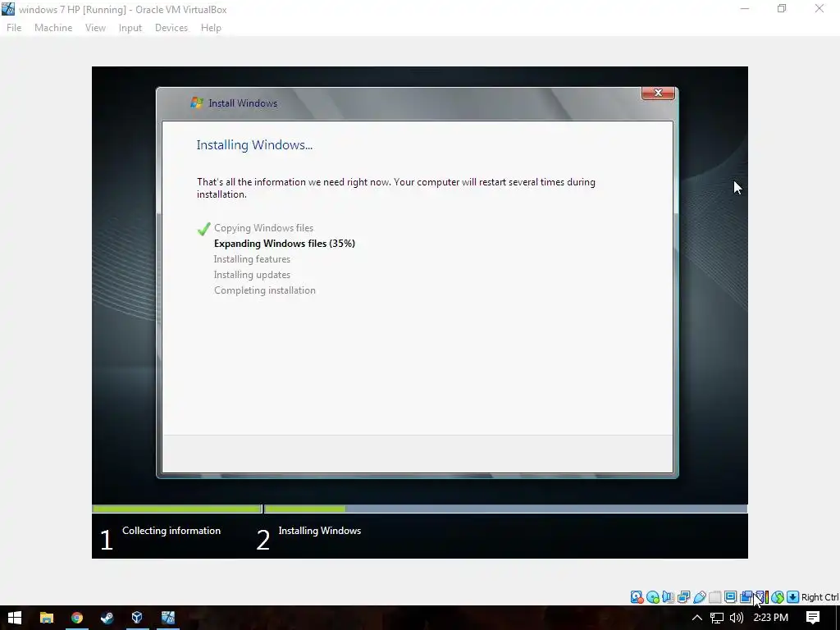Open the Machine menu
This screenshot has height=630, width=840.
(53, 28)
